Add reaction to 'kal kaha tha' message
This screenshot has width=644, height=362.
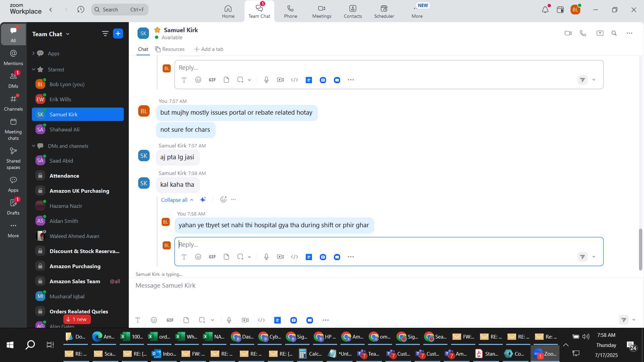click(x=223, y=199)
